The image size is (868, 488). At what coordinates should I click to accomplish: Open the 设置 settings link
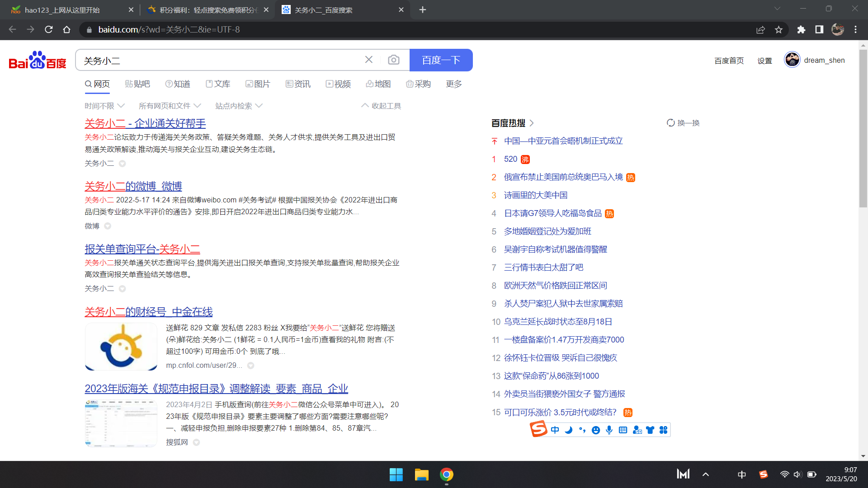(764, 61)
